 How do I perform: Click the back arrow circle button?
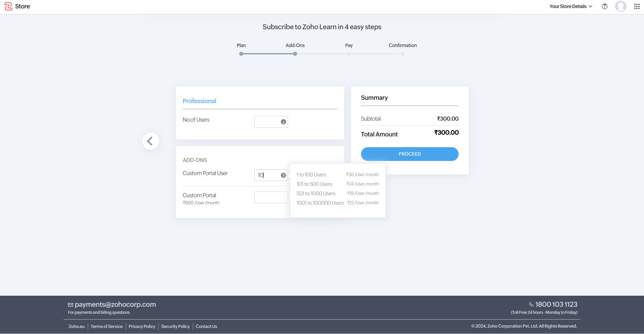[x=150, y=141]
